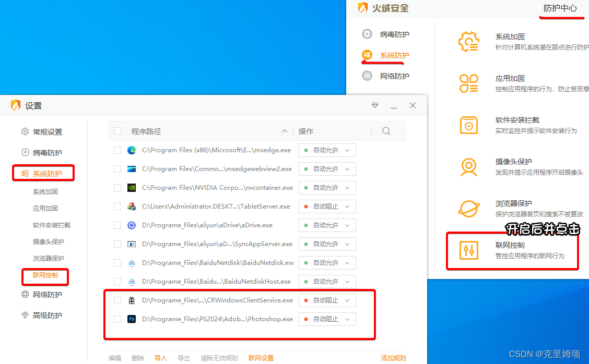
Task: Toggle sort arrow on 程序路径 column
Action: (285, 131)
